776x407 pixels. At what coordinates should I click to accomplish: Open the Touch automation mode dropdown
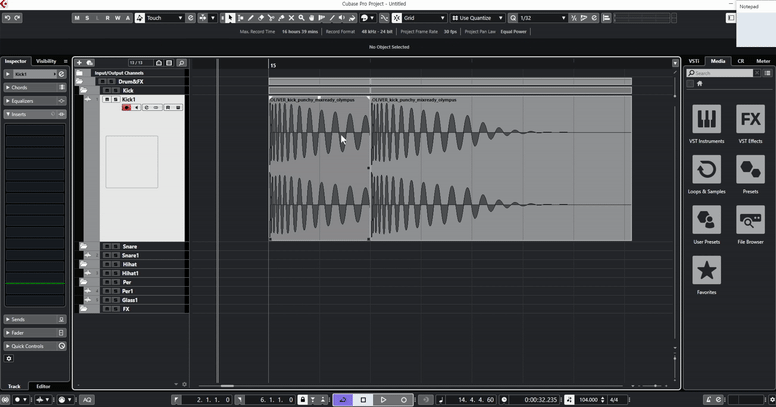pyautogui.click(x=165, y=18)
